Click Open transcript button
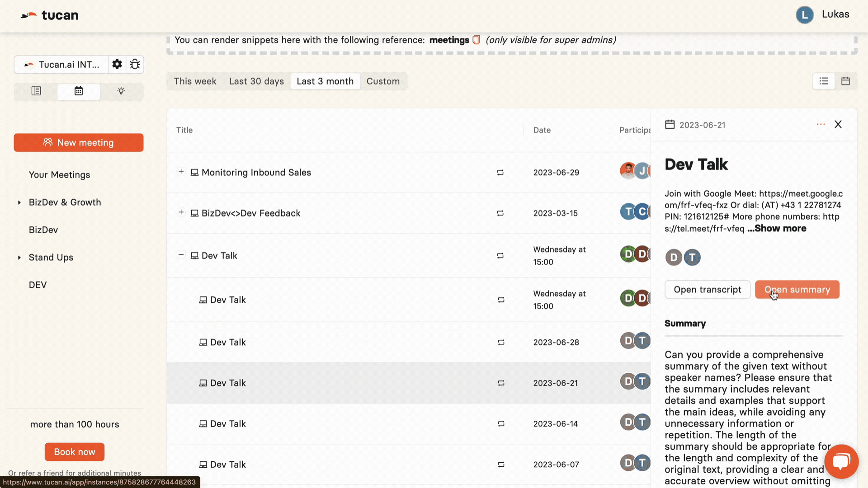 (707, 290)
